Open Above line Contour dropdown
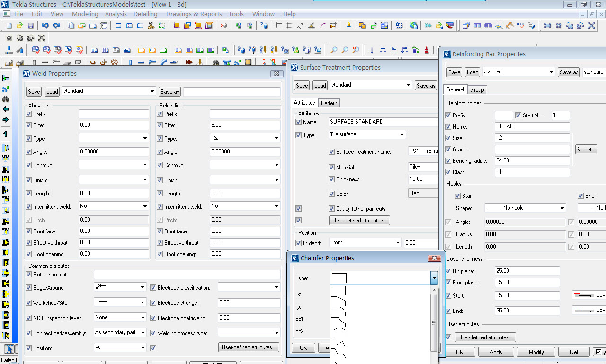606x364 pixels. (144, 165)
